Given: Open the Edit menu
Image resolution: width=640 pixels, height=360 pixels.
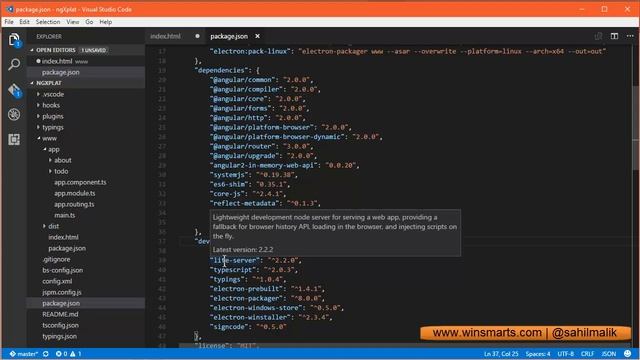Looking at the screenshot, I should click(x=24, y=22).
